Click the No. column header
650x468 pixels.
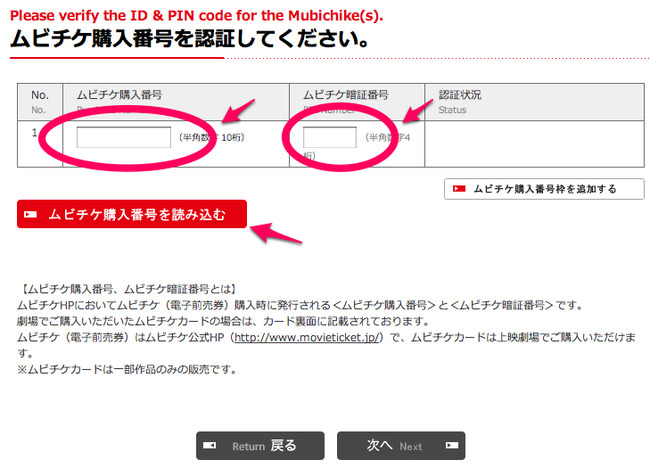tap(40, 102)
